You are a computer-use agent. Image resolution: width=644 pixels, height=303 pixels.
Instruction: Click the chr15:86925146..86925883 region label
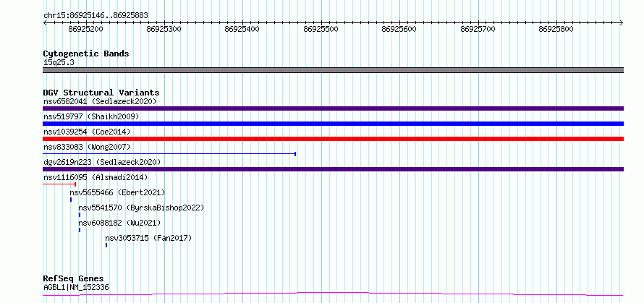coord(96,16)
